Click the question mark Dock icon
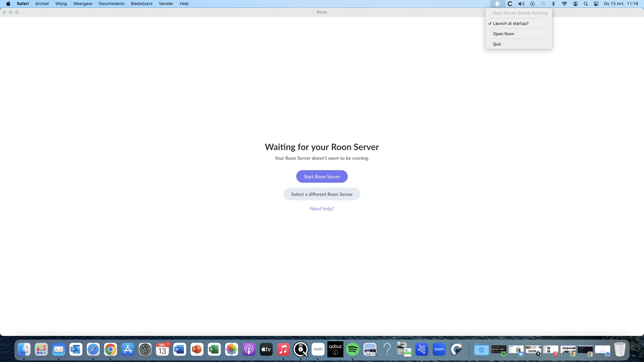This screenshot has height=362, width=644. pyautogui.click(x=387, y=349)
